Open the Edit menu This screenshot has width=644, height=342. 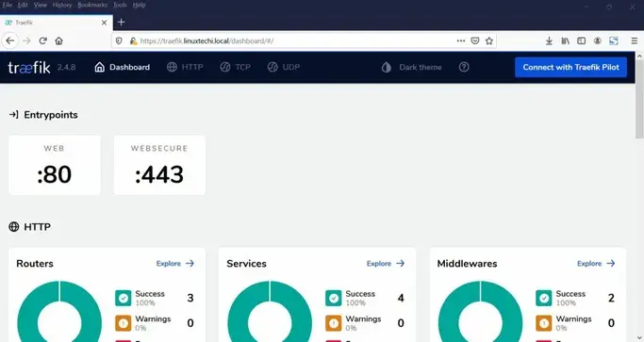pyautogui.click(x=23, y=5)
